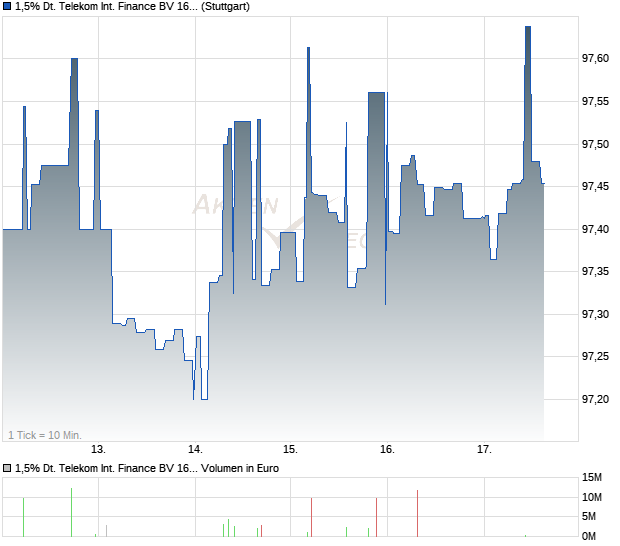
Task: Click the chart title '1,5% Dt. Telekom Int. Finance BV 16... (Stuttgart)'
Action: pos(132,7)
